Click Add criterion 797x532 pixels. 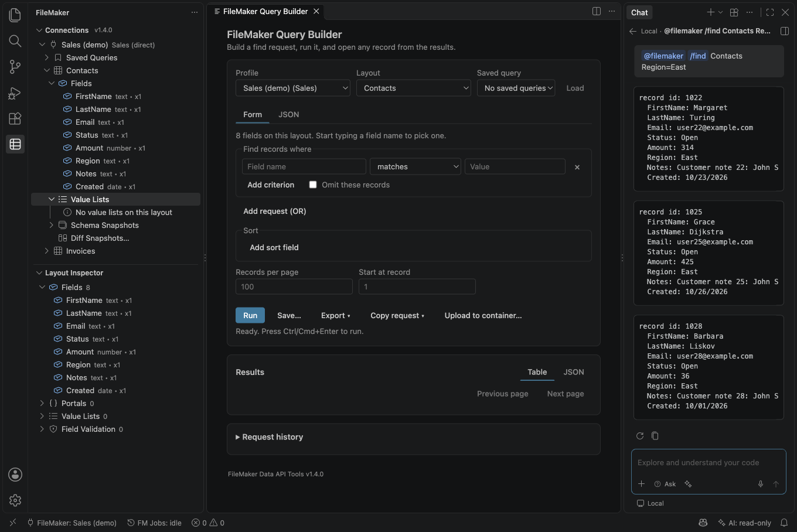(x=271, y=185)
